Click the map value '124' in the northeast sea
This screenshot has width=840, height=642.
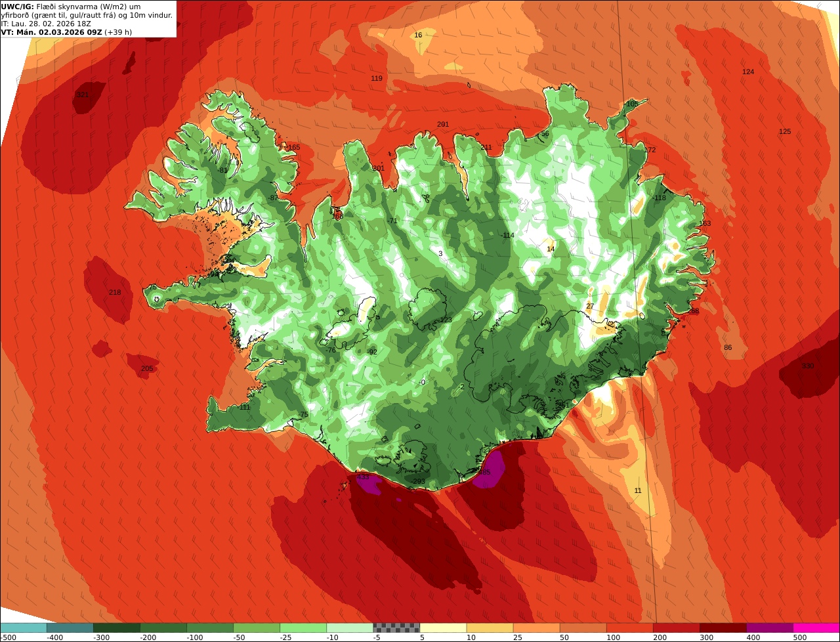pos(748,72)
